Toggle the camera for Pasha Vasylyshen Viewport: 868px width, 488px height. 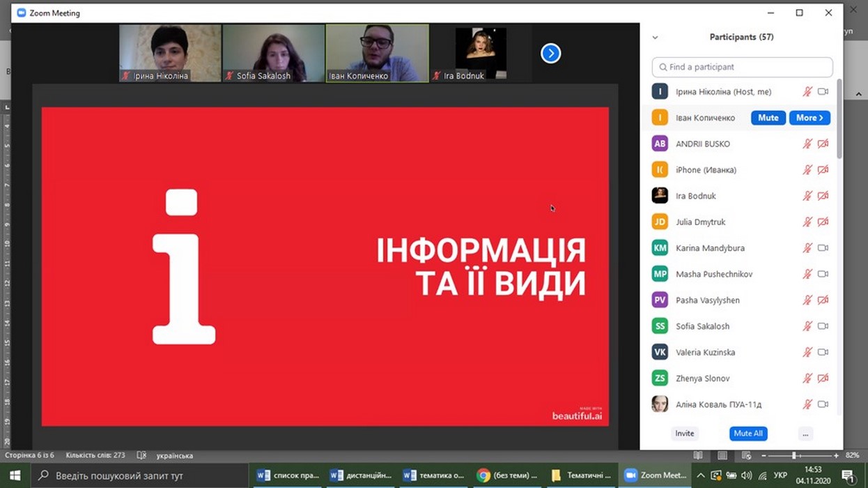click(823, 300)
